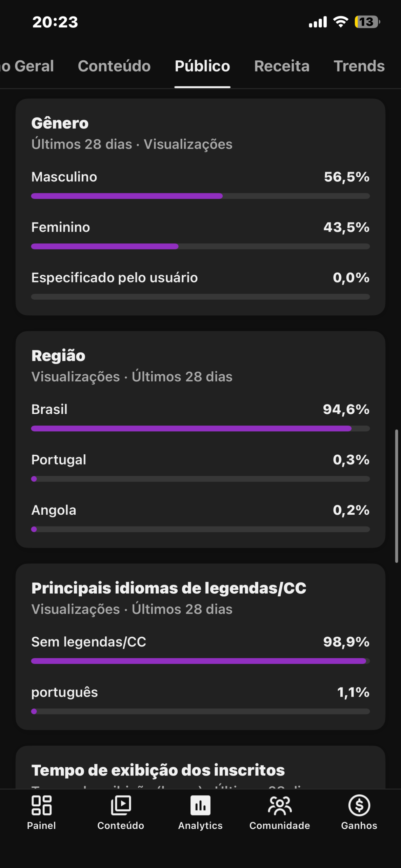Tap the clock showing 20:23
401x868 pixels.
tap(55, 22)
